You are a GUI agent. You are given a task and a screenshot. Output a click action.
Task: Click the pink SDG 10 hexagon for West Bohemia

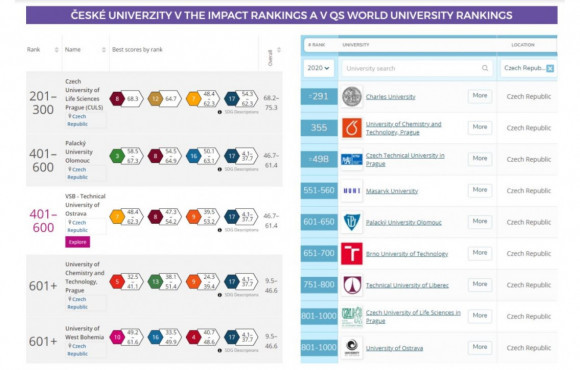(117, 337)
